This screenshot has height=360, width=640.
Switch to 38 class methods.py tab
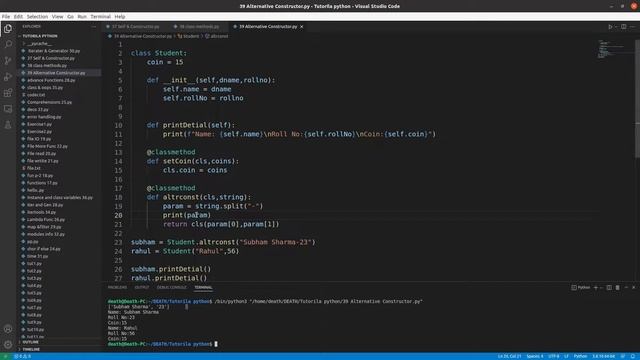pyautogui.click(x=199, y=27)
